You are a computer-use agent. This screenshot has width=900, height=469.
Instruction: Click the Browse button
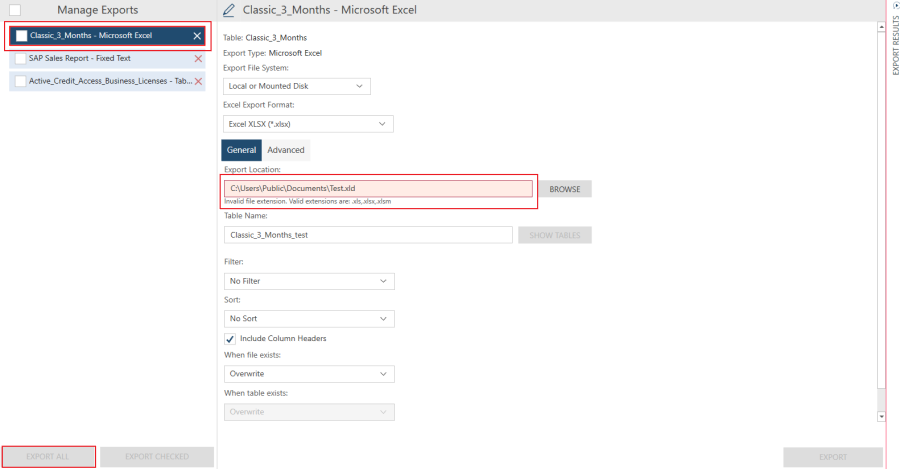coord(565,189)
